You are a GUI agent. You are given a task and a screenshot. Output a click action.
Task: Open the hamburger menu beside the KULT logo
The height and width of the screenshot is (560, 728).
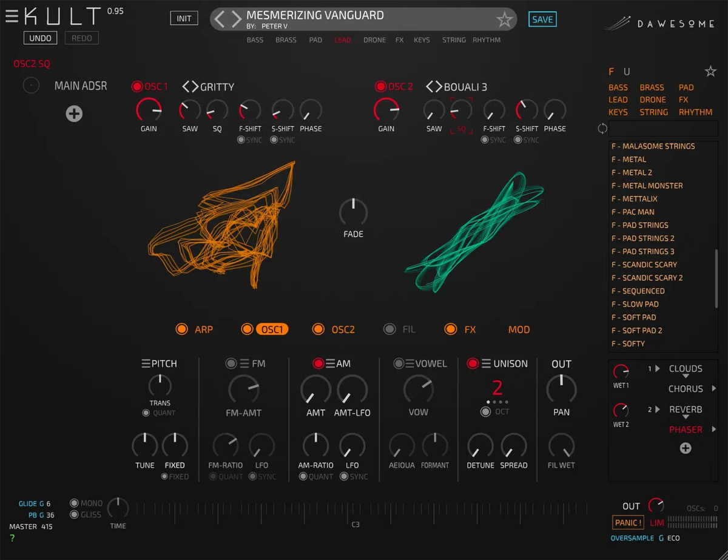(12, 16)
